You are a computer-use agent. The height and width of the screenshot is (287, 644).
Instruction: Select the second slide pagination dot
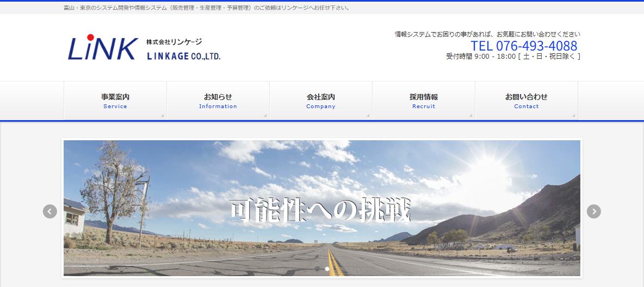point(327,269)
